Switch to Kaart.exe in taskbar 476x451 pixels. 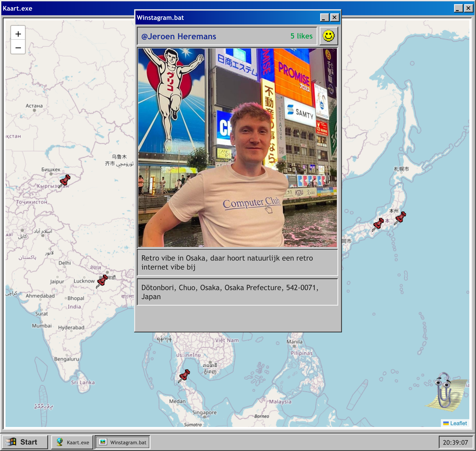coord(72,442)
